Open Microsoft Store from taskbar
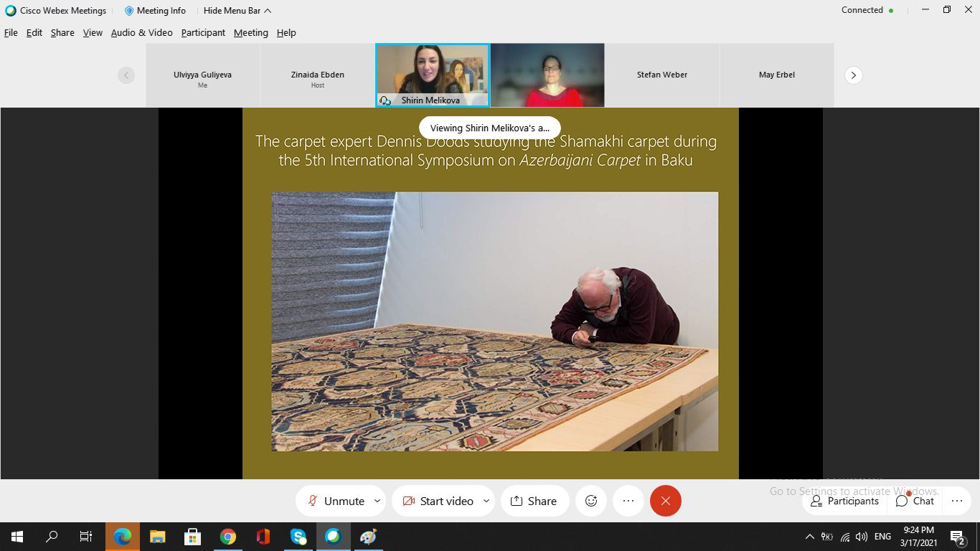 (x=192, y=537)
